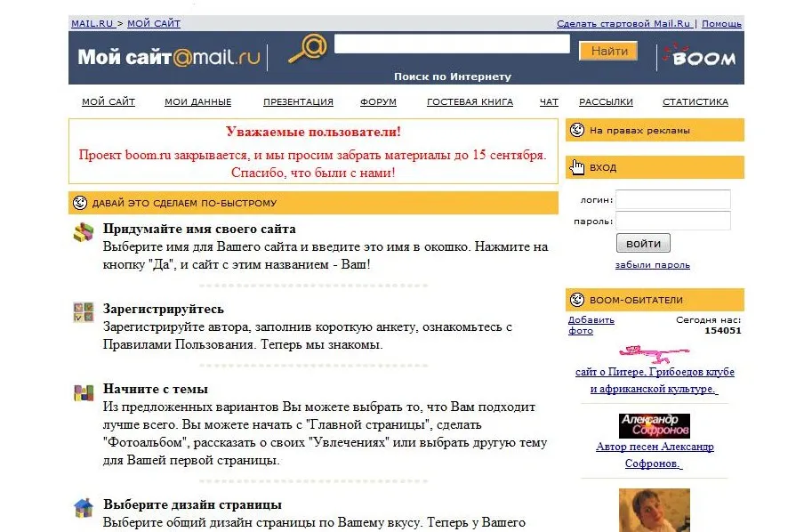Click the person photo thumbnail
The image size is (812, 532).
(x=655, y=510)
